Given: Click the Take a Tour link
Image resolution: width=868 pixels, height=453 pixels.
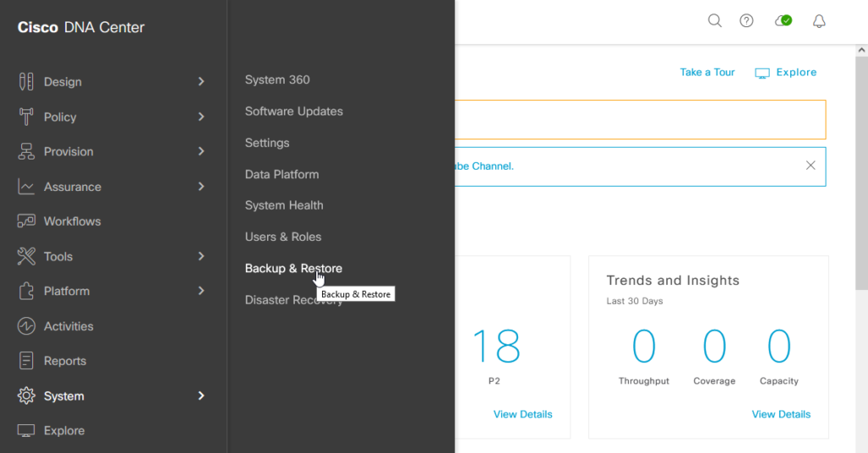Looking at the screenshot, I should tap(707, 72).
